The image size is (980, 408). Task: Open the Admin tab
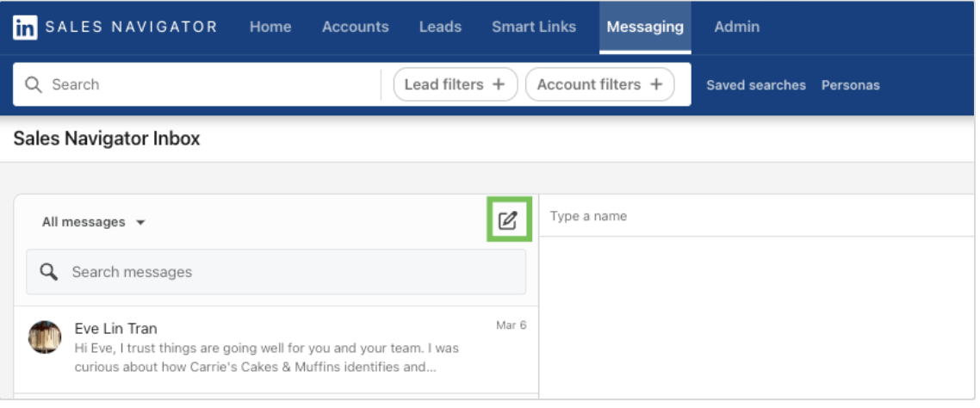tap(737, 27)
